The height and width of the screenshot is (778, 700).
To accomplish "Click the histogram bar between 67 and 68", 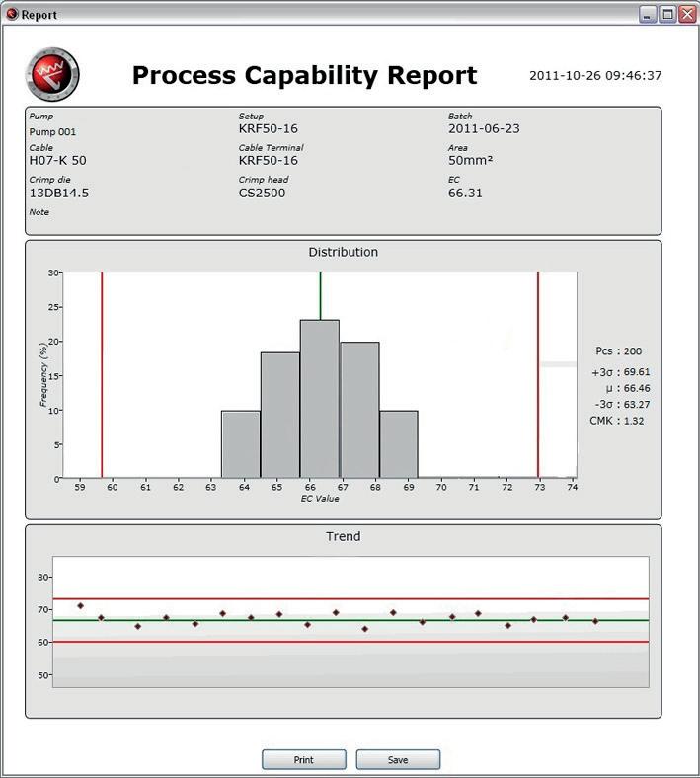I will [x=359, y=410].
